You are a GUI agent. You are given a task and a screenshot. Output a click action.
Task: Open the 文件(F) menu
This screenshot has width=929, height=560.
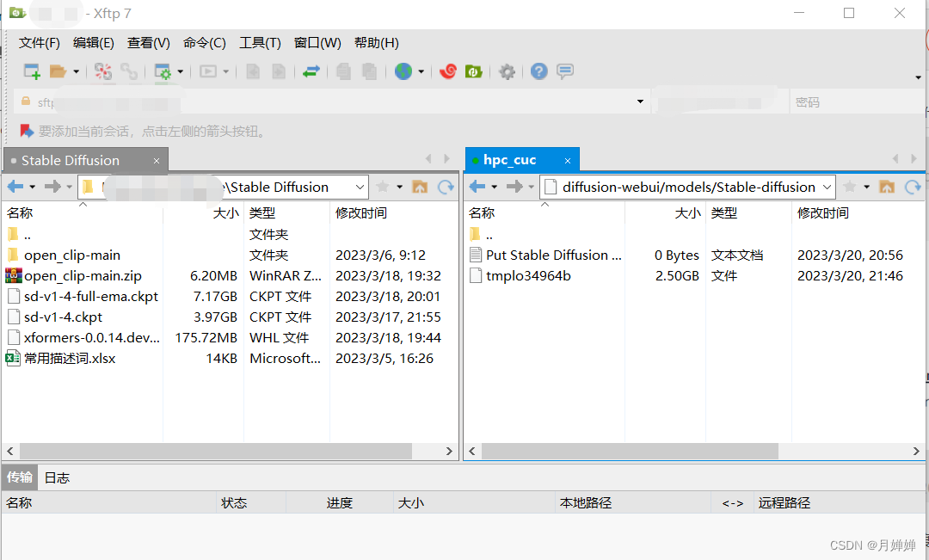coord(39,43)
